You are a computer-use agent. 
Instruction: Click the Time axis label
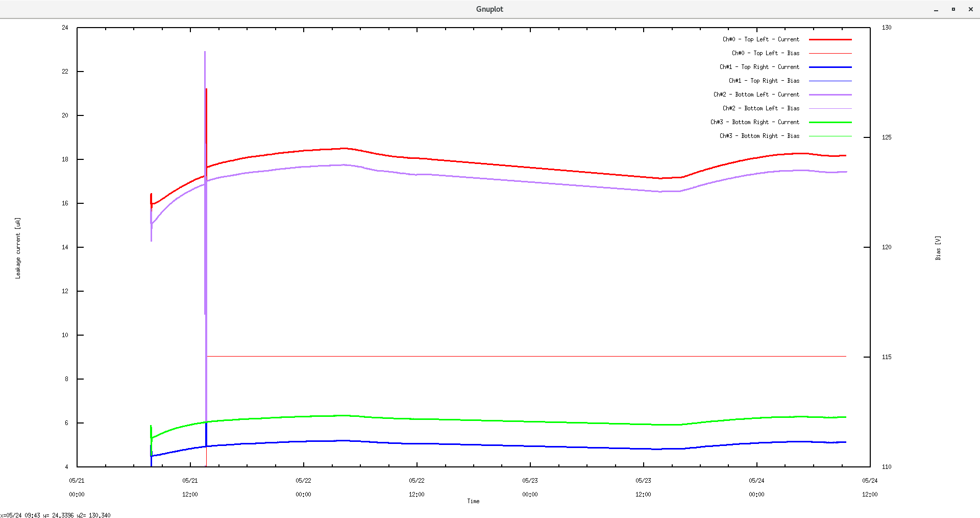[x=473, y=501]
